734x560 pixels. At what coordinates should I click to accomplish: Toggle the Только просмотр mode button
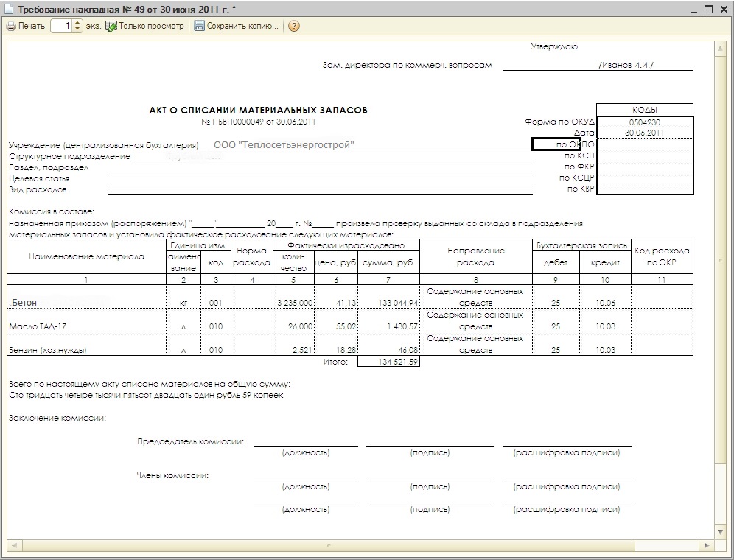click(145, 27)
